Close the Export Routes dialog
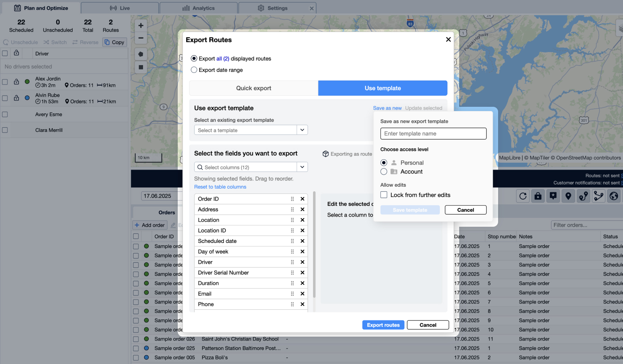The width and height of the screenshot is (623, 364). [x=448, y=39]
